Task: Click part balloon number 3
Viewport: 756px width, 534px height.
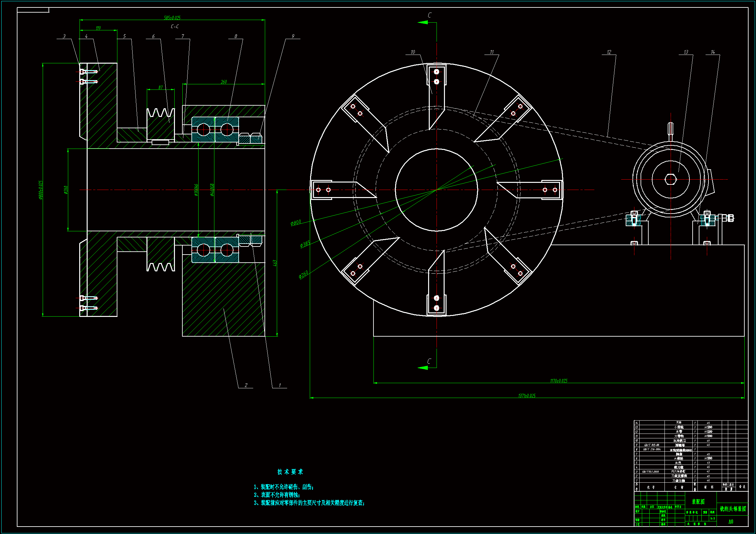Action: (64, 36)
